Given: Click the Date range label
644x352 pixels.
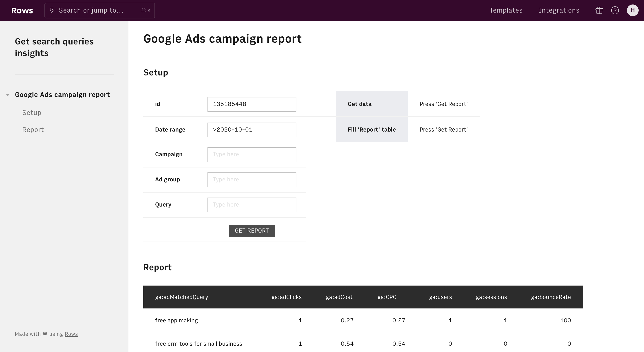Looking at the screenshot, I should tap(170, 130).
